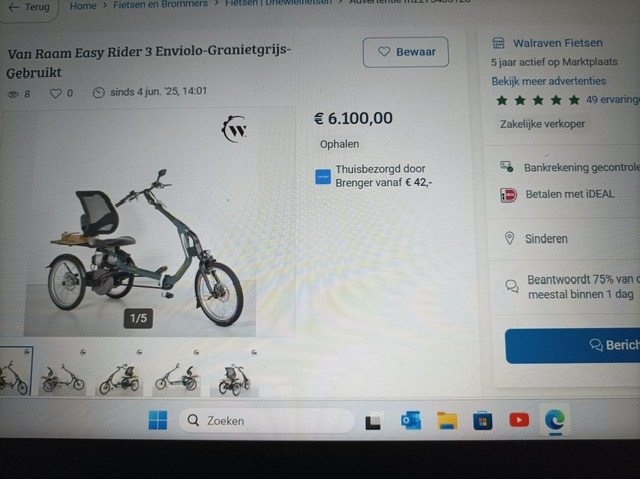Click the Edge browser taskbar icon
Screen dimensions: 640x479
(x=555, y=420)
